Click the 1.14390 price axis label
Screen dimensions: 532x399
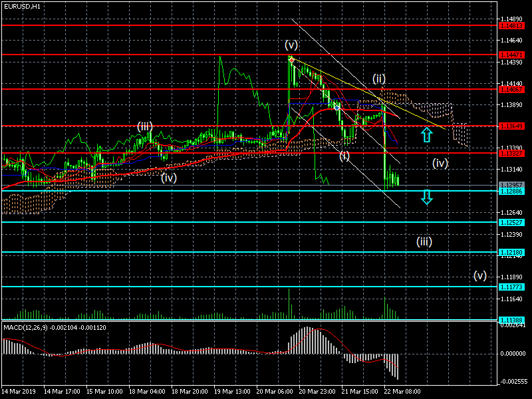[x=511, y=63]
